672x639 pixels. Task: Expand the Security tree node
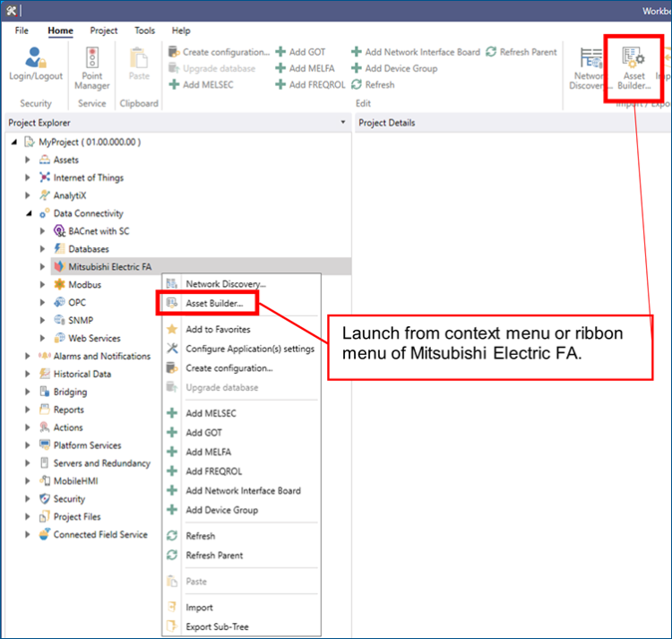(x=28, y=499)
